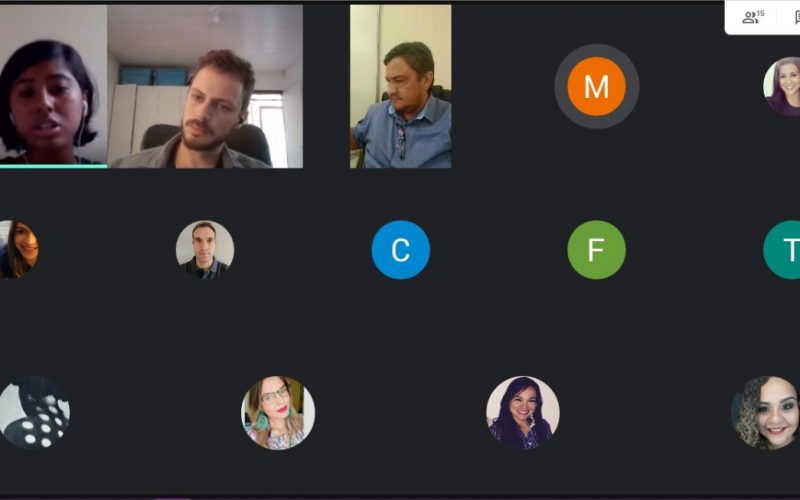Image resolution: width=800 pixels, height=500 pixels.
Task: Open the participants list showing 15 people
Action: click(753, 17)
